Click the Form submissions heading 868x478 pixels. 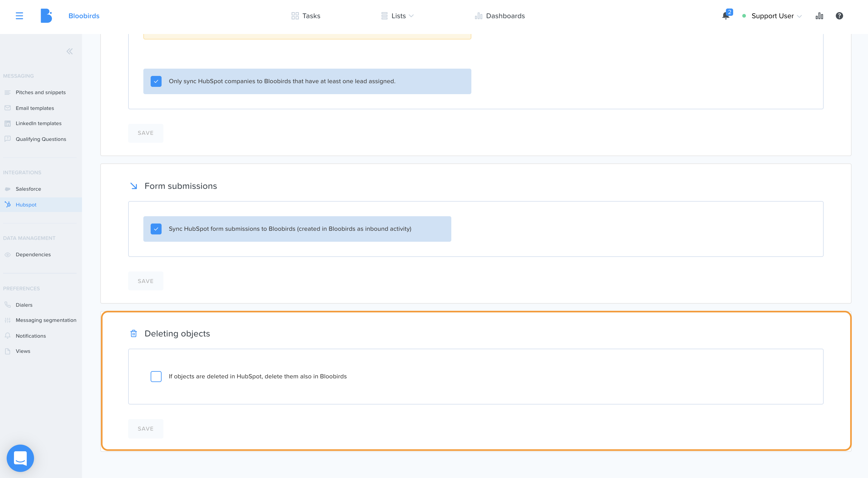[181, 186]
